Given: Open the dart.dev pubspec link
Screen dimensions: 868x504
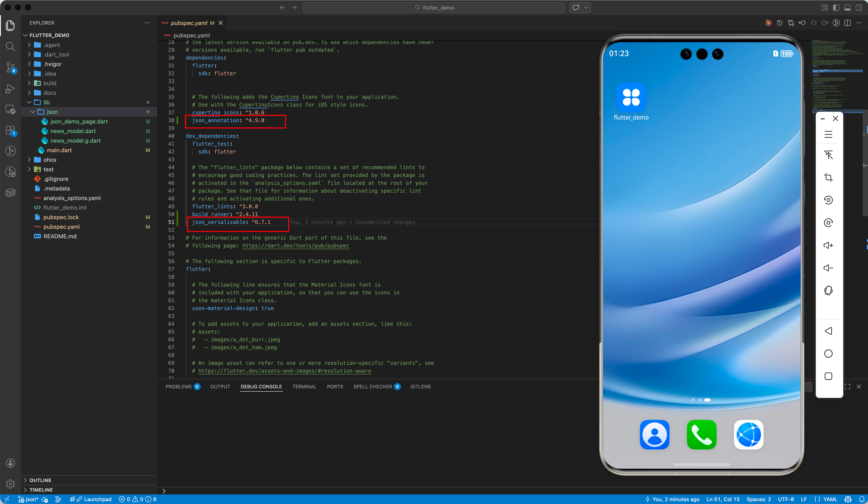Looking at the screenshot, I should (x=295, y=246).
